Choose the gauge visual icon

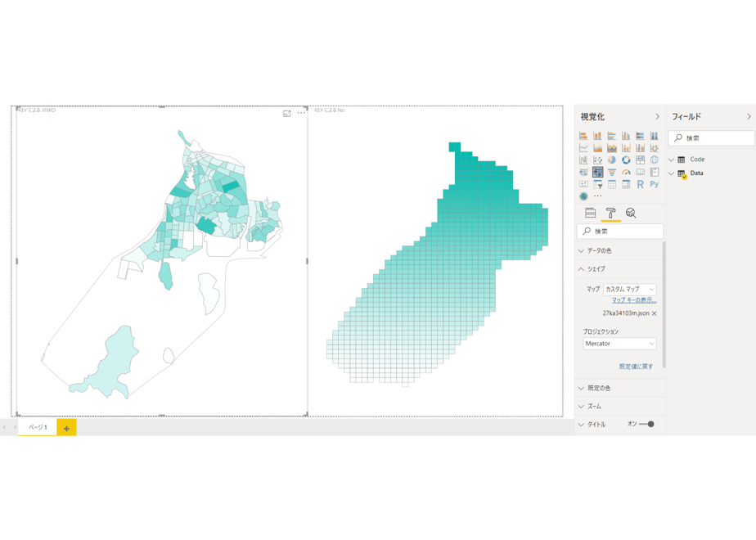click(626, 172)
